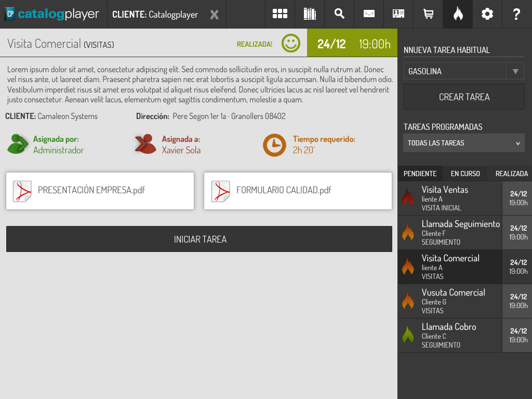
Task: Click the Cliente C text
Action: pyautogui.click(x=434, y=336)
